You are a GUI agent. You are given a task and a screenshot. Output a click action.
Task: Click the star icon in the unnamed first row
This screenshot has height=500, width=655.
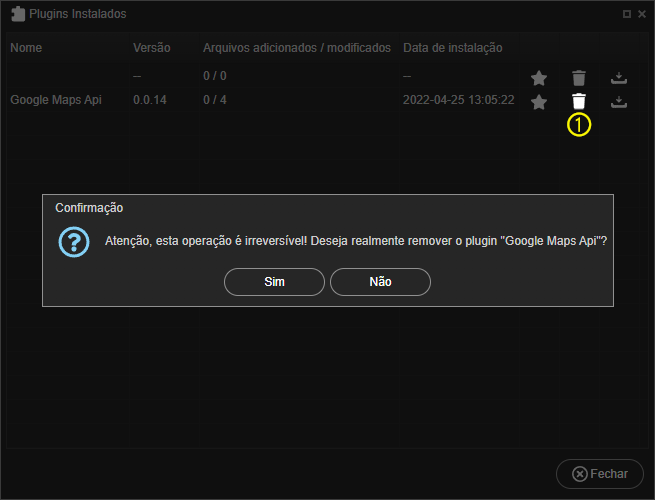[539, 78]
